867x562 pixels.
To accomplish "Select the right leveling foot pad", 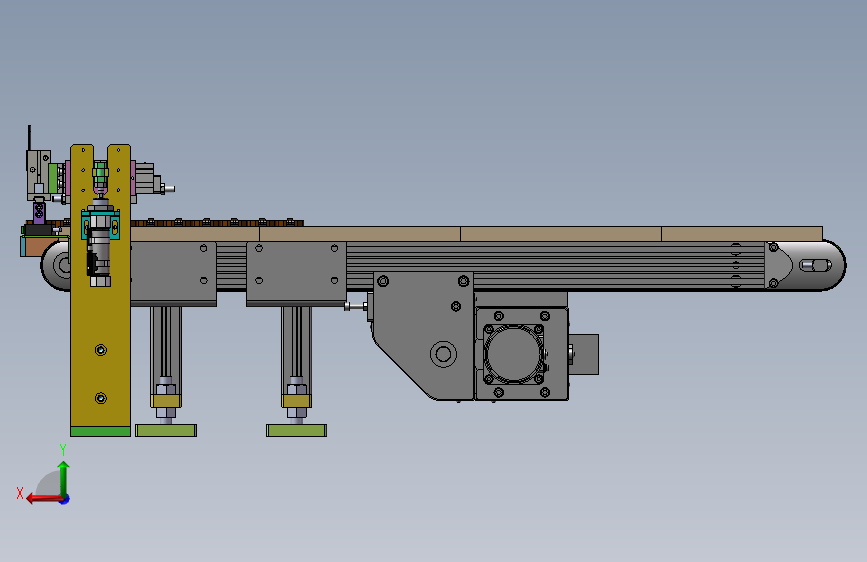I will pos(296,430).
